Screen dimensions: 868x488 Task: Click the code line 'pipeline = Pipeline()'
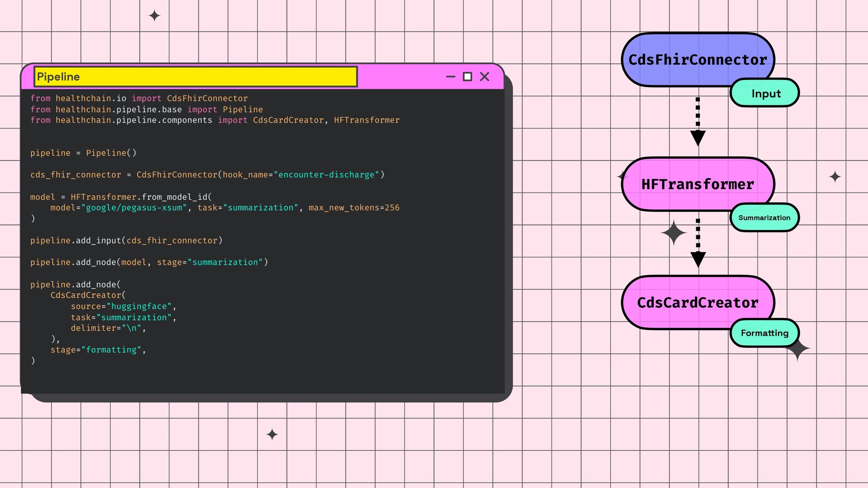coord(83,153)
